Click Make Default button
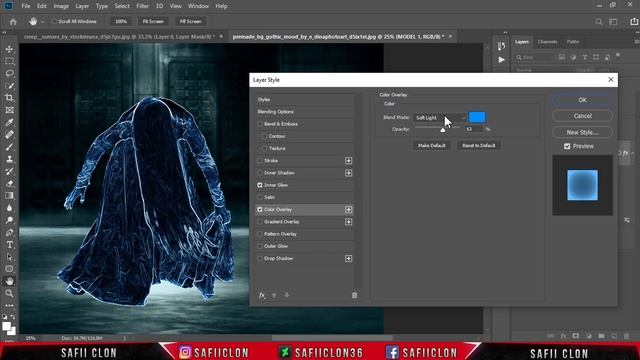This screenshot has width=640, height=360. pyautogui.click(x=431, y=145)
